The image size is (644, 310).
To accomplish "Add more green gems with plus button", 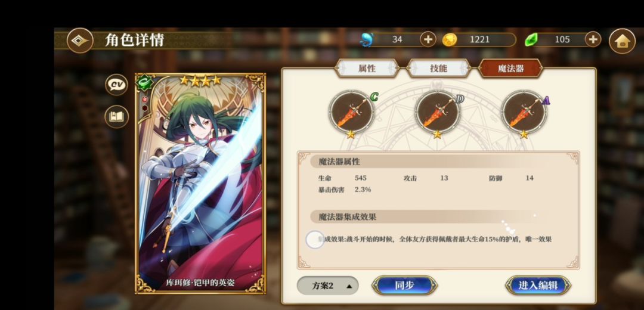I will click(x=593, y=39).
